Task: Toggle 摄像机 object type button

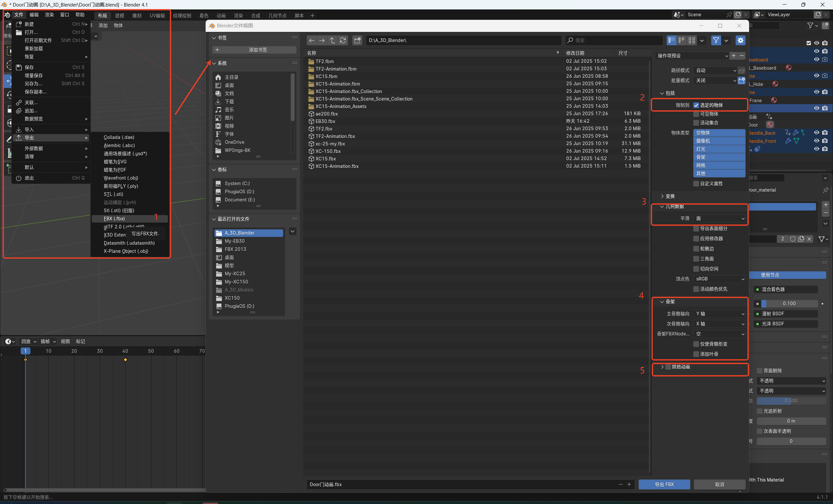Action: [719, 141]
